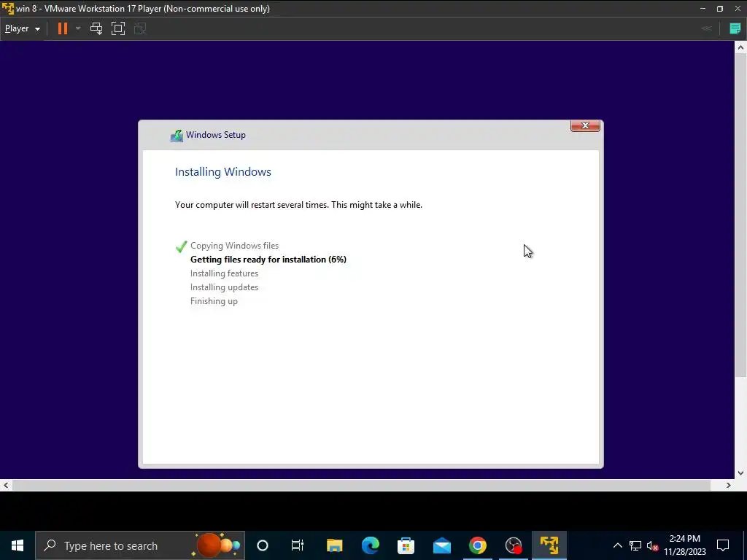Close the Windows Setup dialog
Viewport: 747px width, 560px height.
coord(585,125)
